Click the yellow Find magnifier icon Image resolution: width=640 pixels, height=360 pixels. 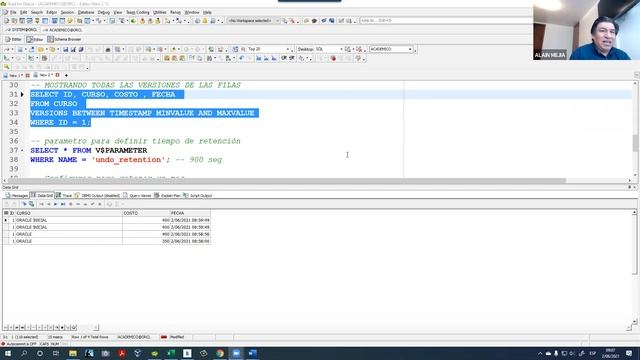[x=7, y=67]
